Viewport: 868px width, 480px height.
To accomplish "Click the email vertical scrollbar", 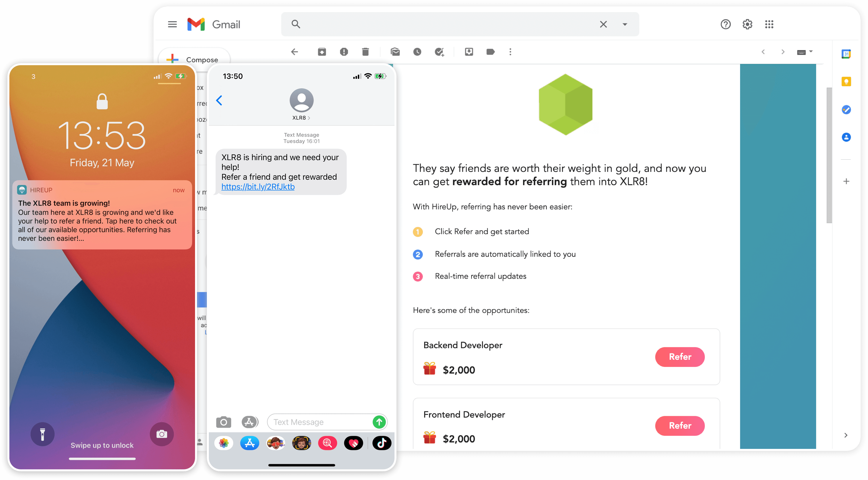I will 829,155.
